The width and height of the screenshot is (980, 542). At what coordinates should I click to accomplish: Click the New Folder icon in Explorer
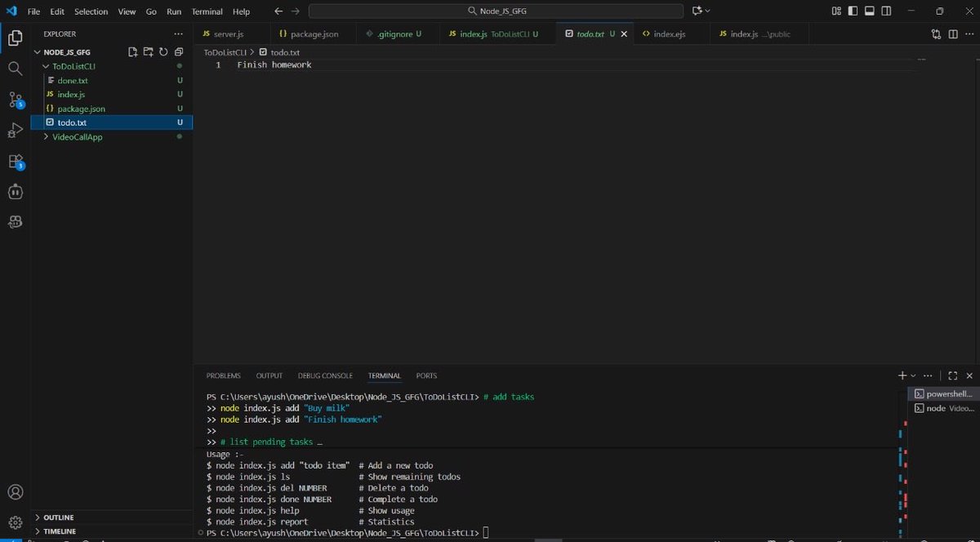pyautogui.click(x=148, y=51)
